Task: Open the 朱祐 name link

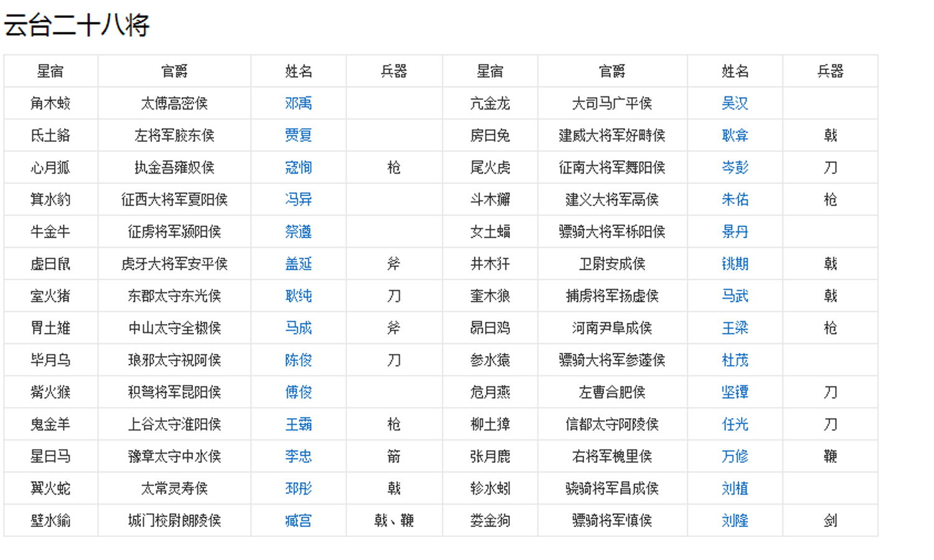Action: click(x=735, y=200)
